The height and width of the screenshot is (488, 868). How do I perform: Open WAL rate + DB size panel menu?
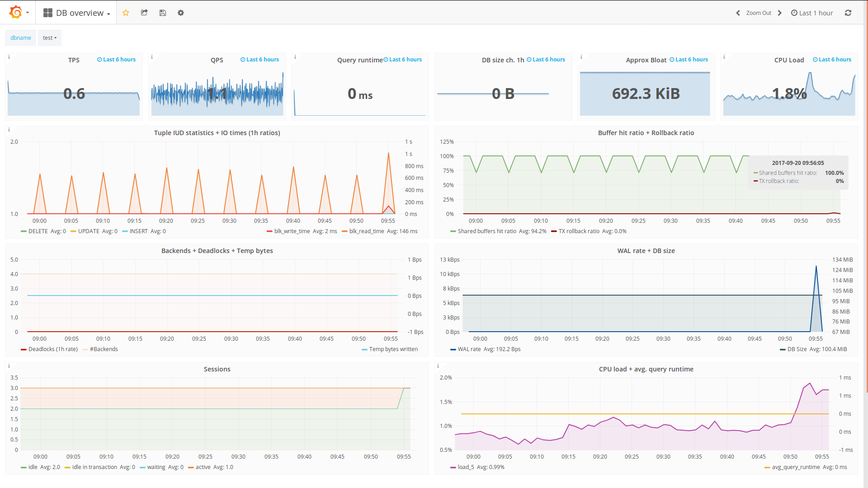[x=646, y=251]
